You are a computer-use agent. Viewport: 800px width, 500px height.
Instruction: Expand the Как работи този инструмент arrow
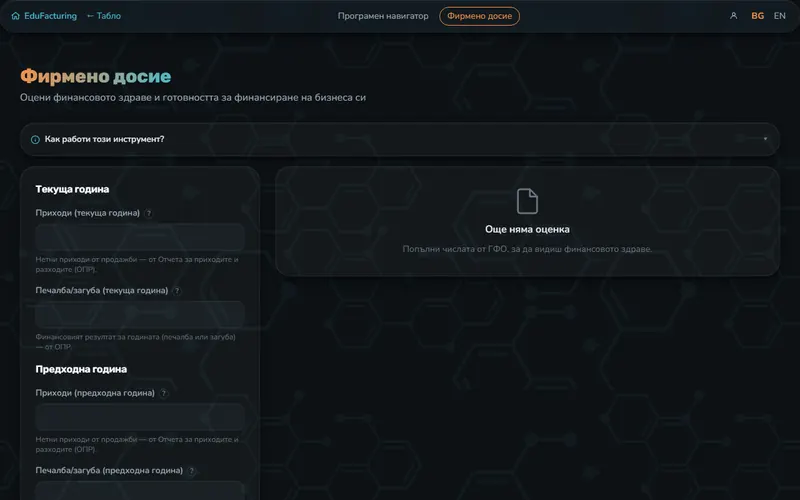[765, 139]
